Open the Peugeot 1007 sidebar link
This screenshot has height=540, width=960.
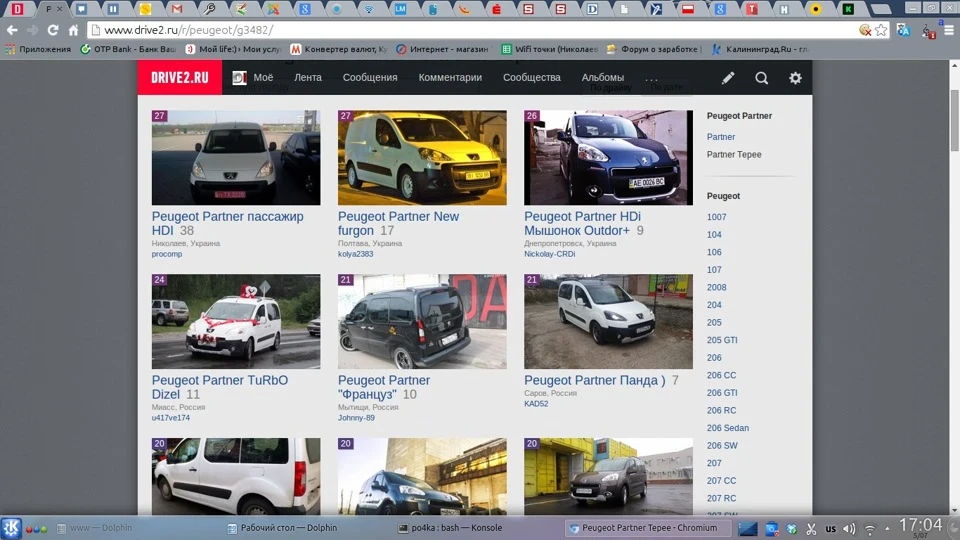716,217
